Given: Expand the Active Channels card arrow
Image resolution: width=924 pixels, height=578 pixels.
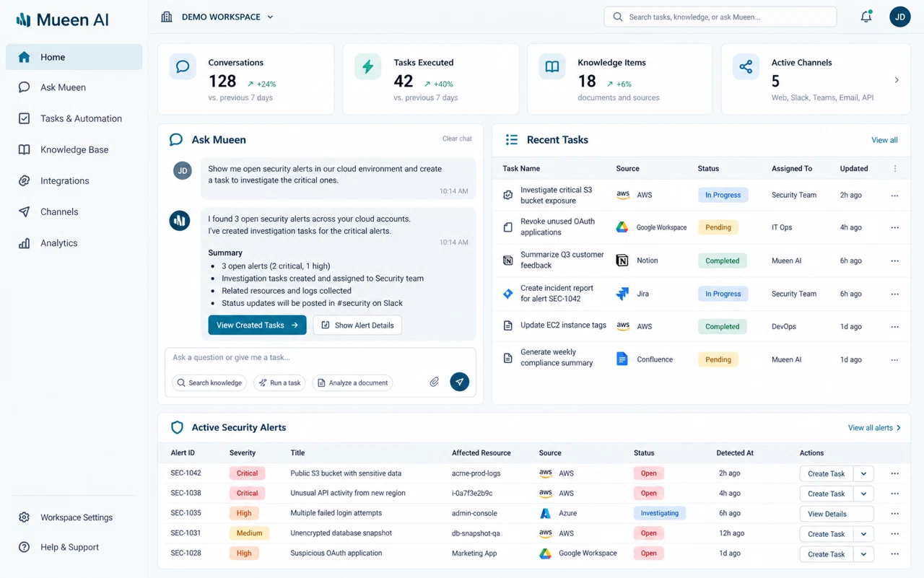Looking at the screenshot, I should pyautogui.click(x=897, y=80).
